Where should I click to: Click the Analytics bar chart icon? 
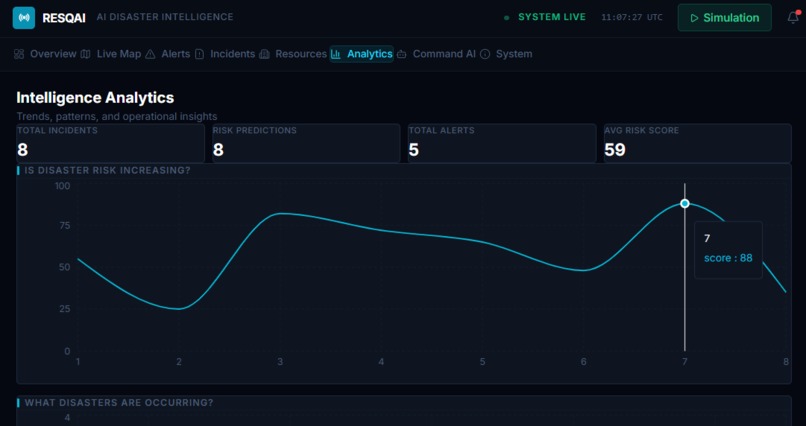(x=336, y=54)
